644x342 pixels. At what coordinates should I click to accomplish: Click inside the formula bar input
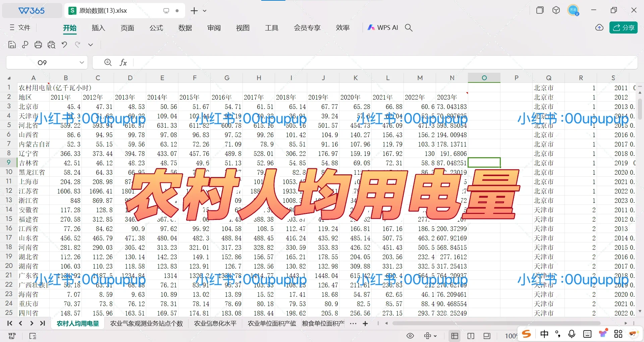click(x=385, y=62)
